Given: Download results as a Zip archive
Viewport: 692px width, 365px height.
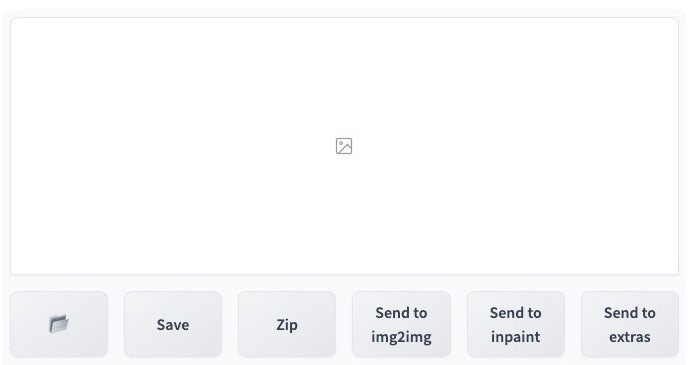Looking at the screenshot, I should (287, 324).
